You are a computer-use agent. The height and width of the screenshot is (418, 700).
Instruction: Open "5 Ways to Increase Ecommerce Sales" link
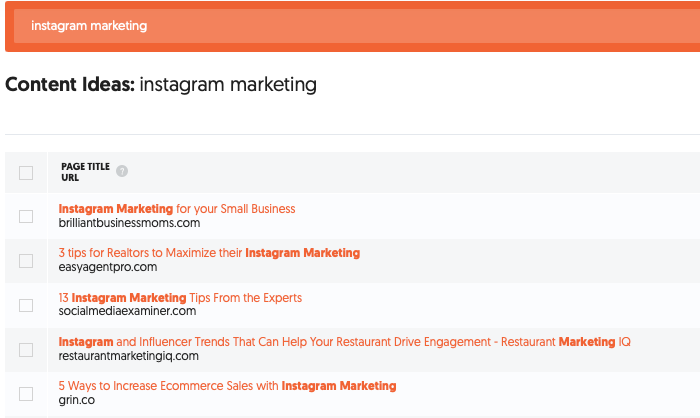(227, 386)
